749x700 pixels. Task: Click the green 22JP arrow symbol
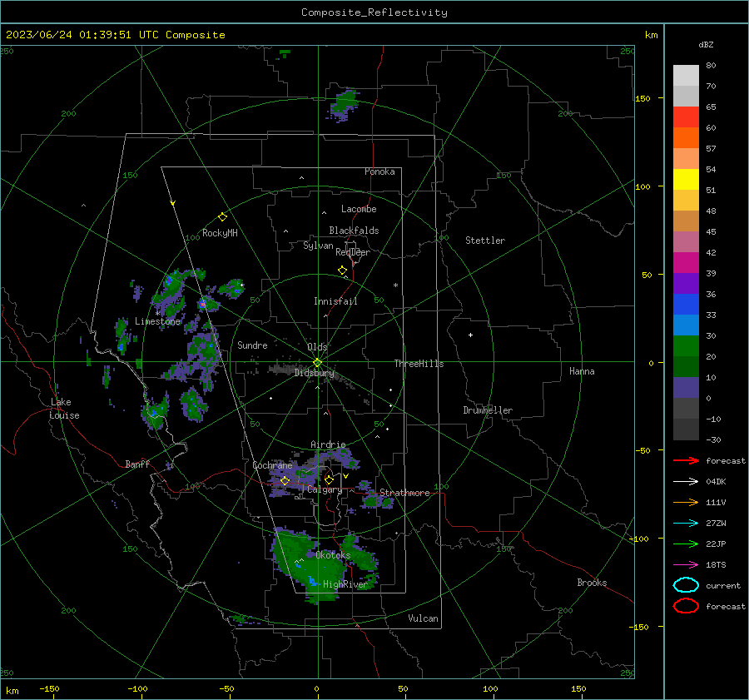[686, 544]
